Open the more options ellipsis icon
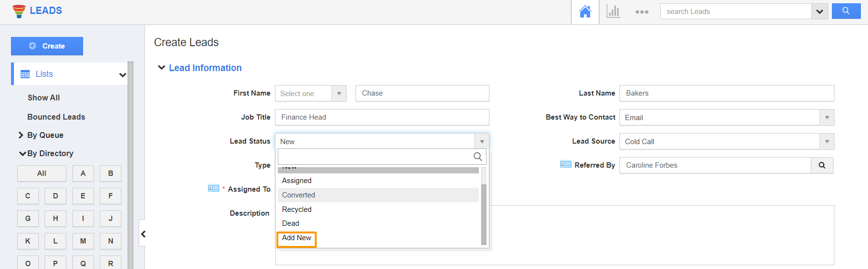The image size is (868, 269). [642, 12]
